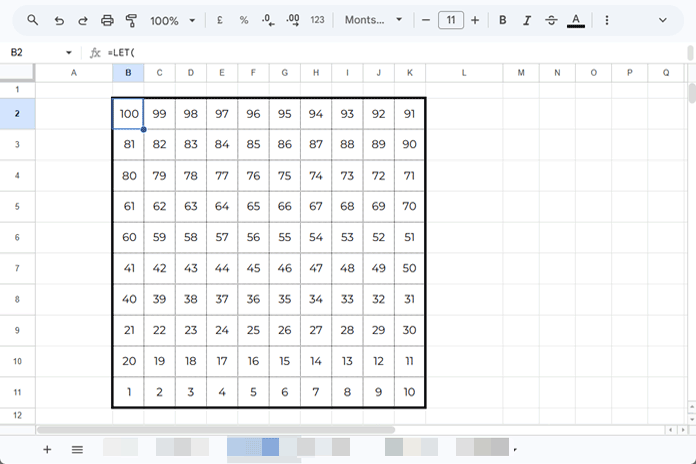Open the Montserrat font dropdown
The width and height of the screenshot is (696, 464).
point(373,20)
